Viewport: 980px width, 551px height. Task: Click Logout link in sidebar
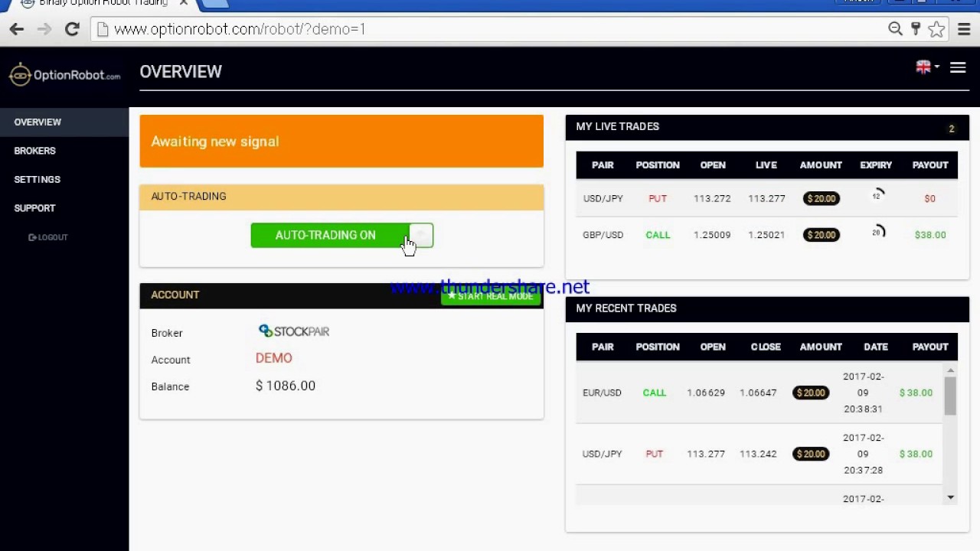click(48, 237)
